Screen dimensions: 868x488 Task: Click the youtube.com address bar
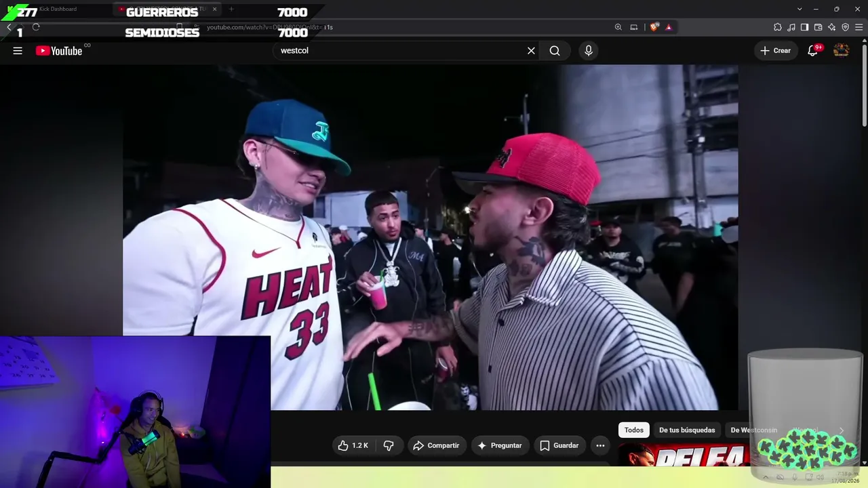pos(407,27)
